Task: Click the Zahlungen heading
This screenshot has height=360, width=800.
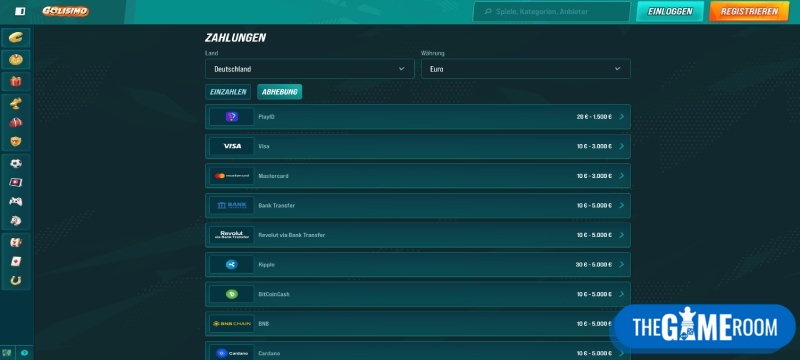Action: (235, 38)
